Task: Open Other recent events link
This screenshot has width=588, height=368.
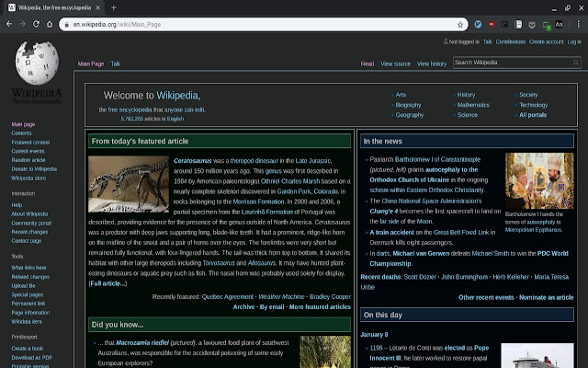Action: [x=486, y=297]
